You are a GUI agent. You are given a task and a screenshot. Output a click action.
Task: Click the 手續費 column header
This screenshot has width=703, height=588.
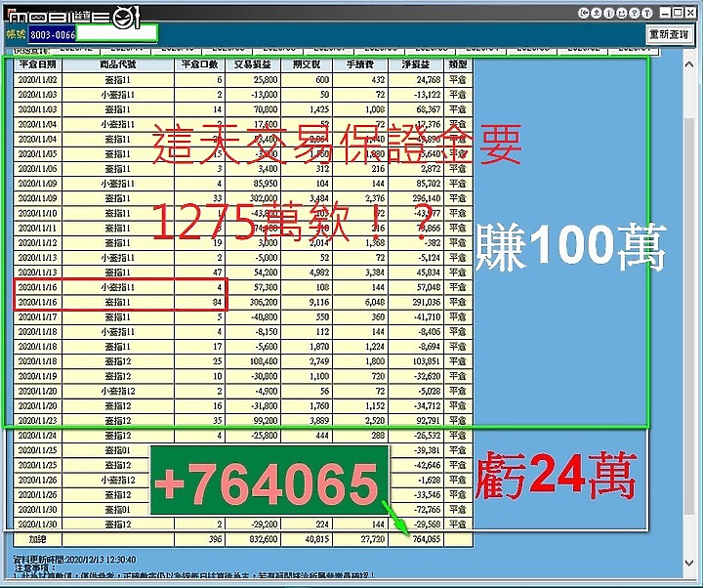click(360, 64)
